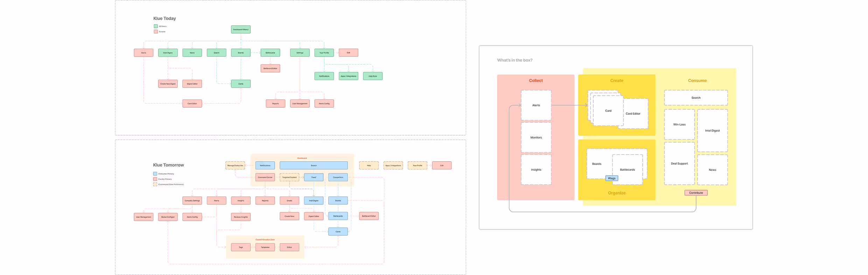Select the User Management node in Klue Today
868x275 pixels.
(x=300, y=104)
